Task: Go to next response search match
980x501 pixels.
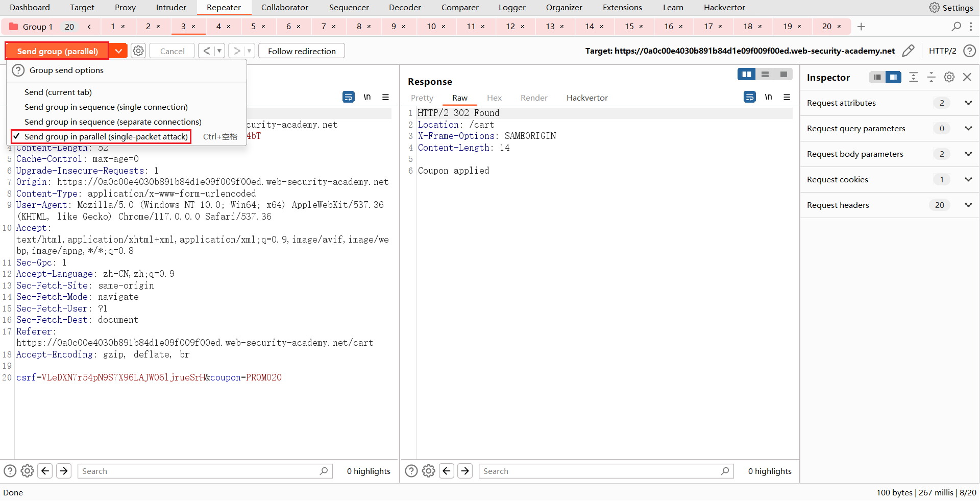Action: (465, 471)
